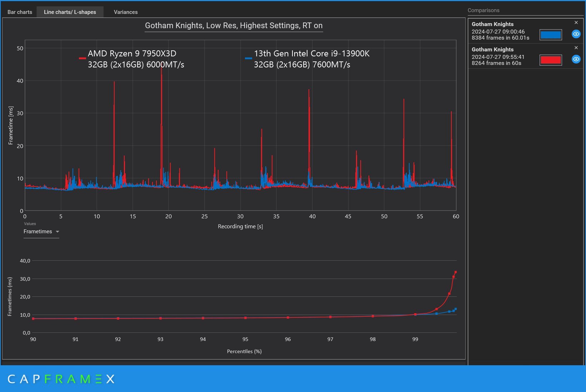Click the Recording time [s] axis label
The image size is (586, 392).
click(x=240, y=226)
